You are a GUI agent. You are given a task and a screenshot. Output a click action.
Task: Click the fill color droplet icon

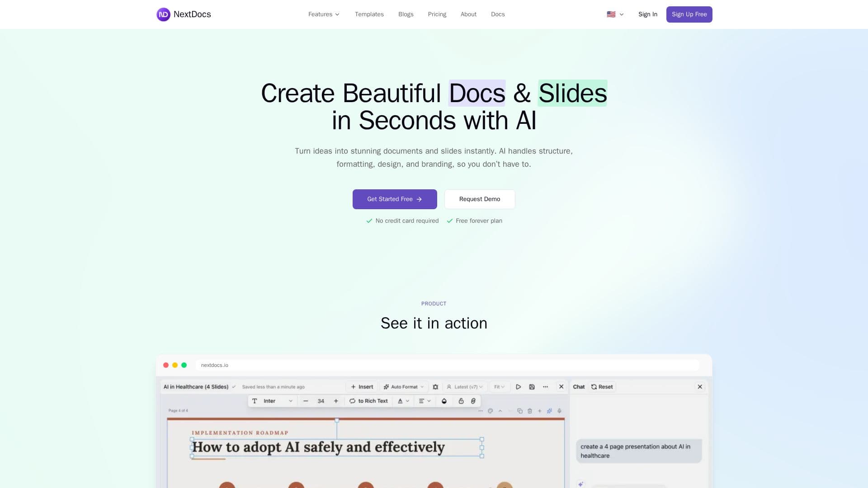[x=444, y=401]
